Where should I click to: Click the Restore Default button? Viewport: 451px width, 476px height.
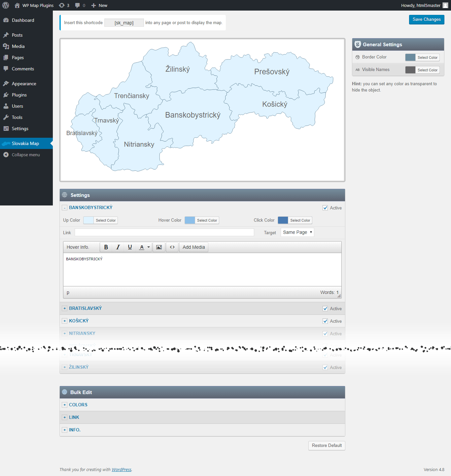click(x=327, y=446)
